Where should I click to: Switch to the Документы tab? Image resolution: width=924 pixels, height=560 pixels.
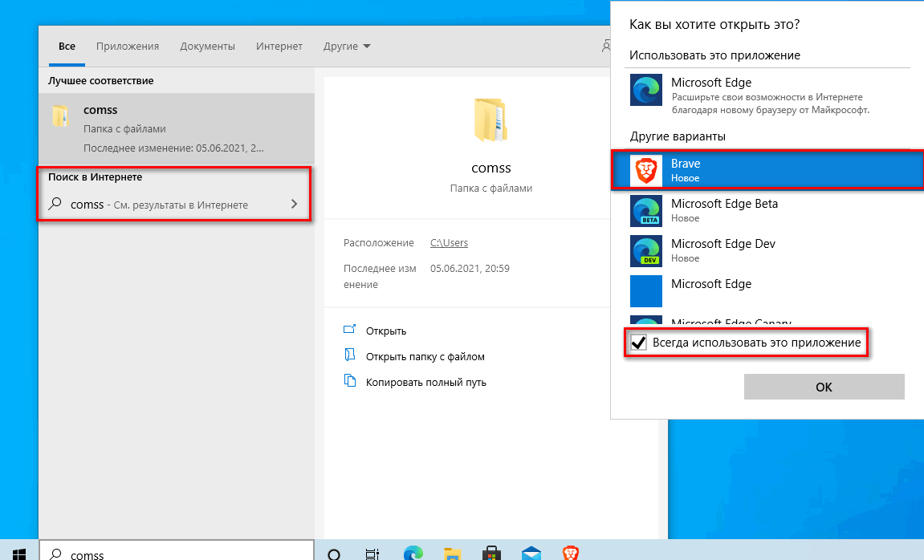(x=207, y=46)
